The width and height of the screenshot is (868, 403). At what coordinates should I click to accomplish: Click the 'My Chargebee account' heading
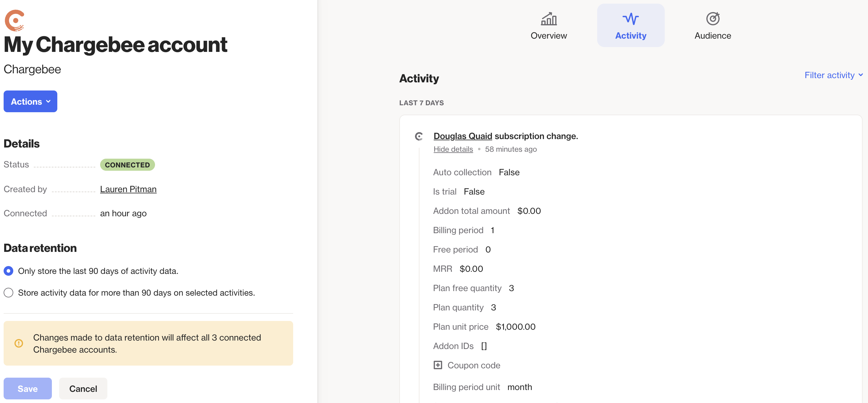[x=116, y=45]
